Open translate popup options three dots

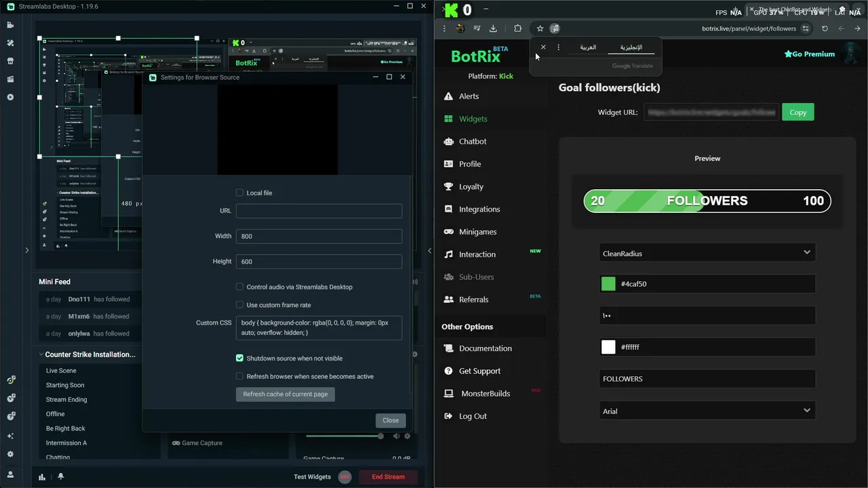point(559,47)
